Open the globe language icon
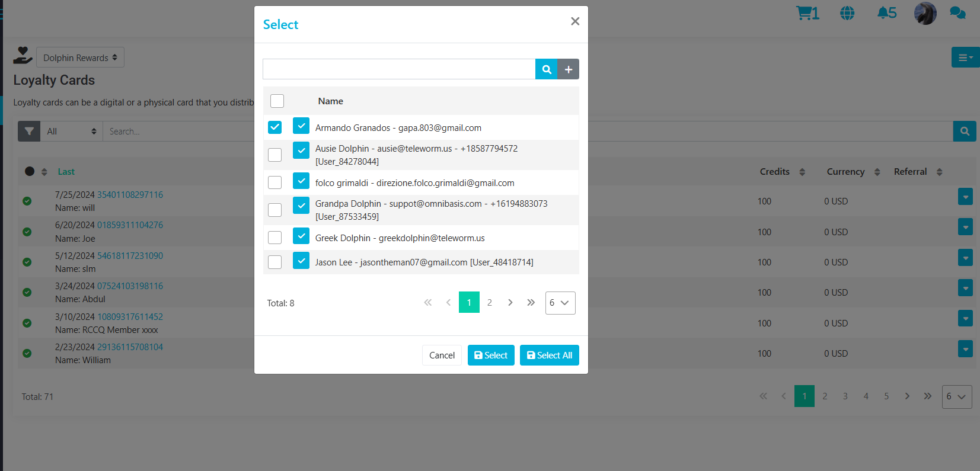This screenshot has height=471, width=980. click(x=847, y=13)
